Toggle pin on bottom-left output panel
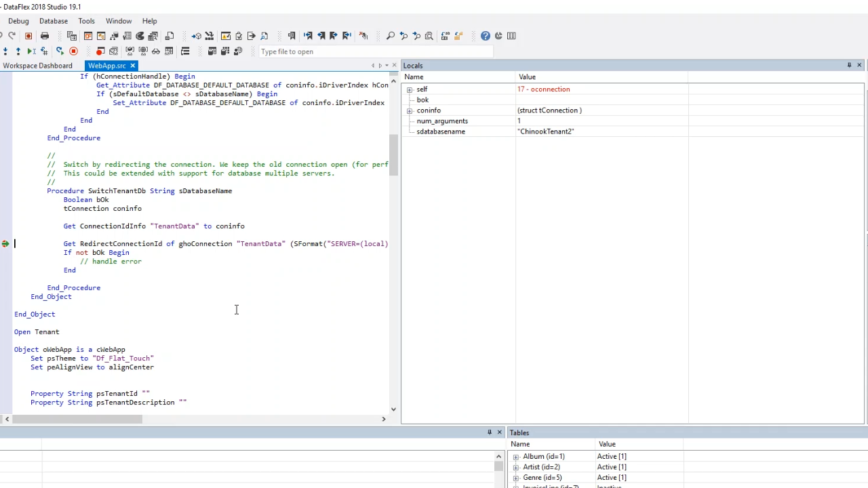The width and height of the screenshot is (868, 488). tap(489, 432)
